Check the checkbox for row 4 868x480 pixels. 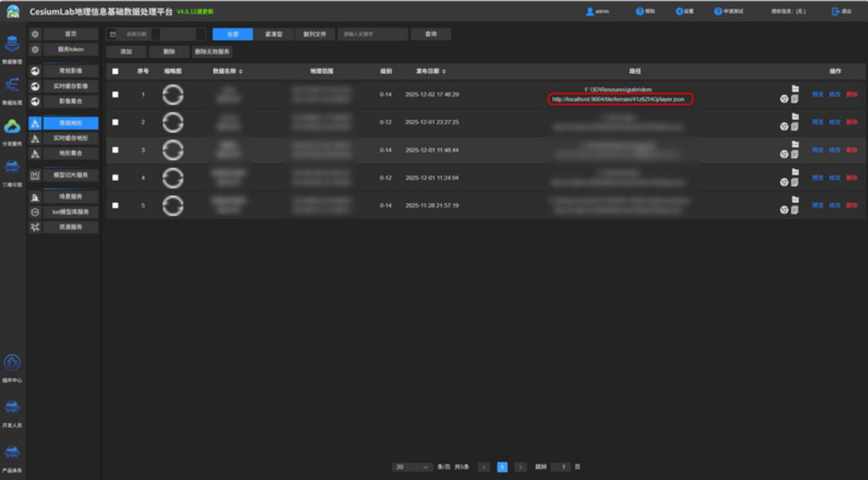(x=115, y=177)
